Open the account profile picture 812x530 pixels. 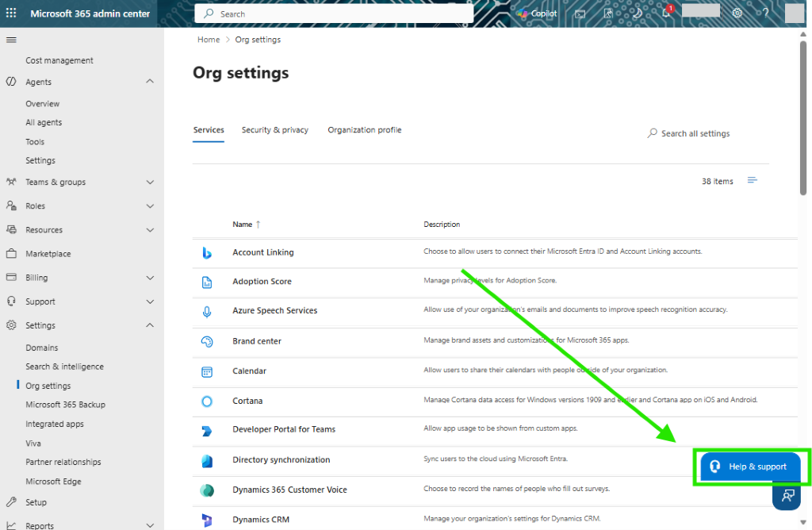click(795, 13)
